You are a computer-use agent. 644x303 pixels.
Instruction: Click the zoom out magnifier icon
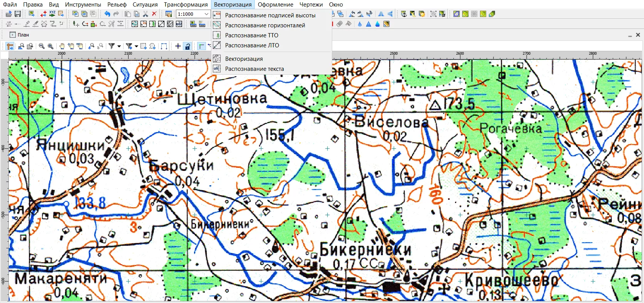[x=42, y=46]
